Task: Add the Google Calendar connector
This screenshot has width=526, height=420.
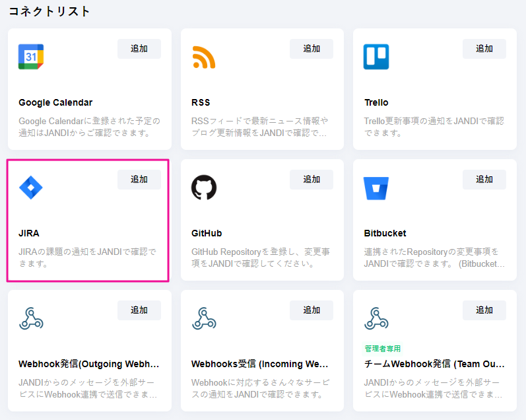Action: (139, 49)
